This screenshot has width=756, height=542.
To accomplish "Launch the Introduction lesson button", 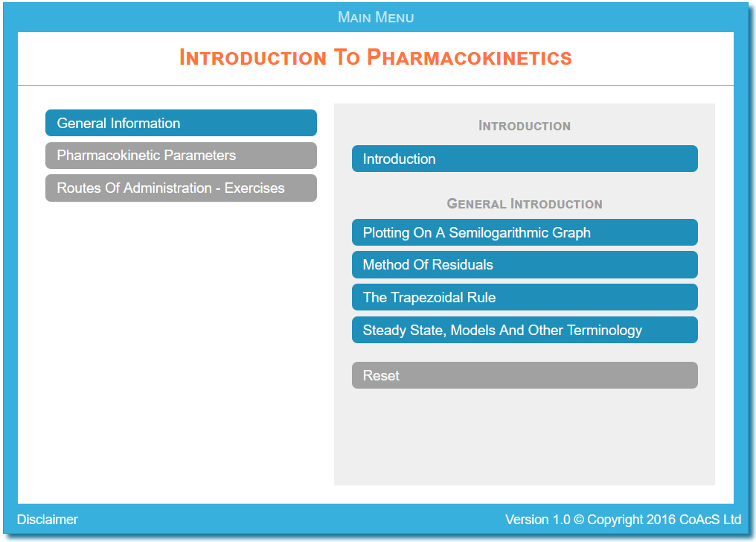I will [x=525, y=159].
